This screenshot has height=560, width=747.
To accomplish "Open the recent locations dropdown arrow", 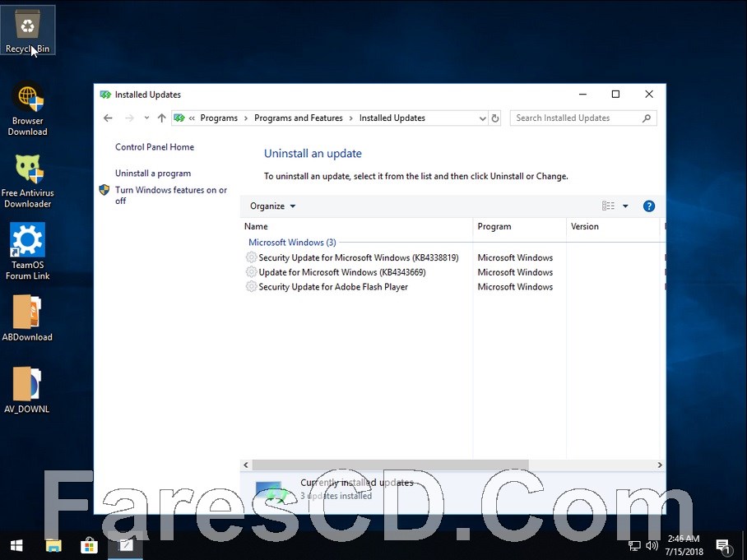I will [x=146, y=118].
